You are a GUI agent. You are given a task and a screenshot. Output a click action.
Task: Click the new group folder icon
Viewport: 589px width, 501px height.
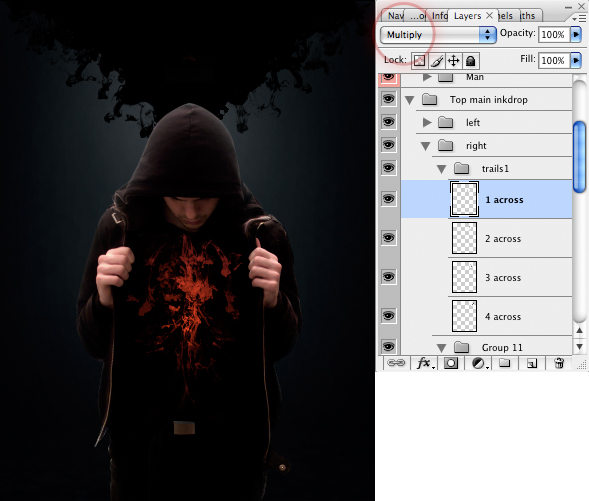504,363
